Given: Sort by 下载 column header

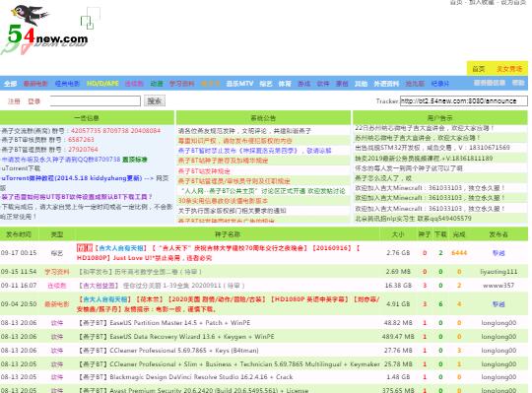Looking at the screenshot, I should coord(440,234).
